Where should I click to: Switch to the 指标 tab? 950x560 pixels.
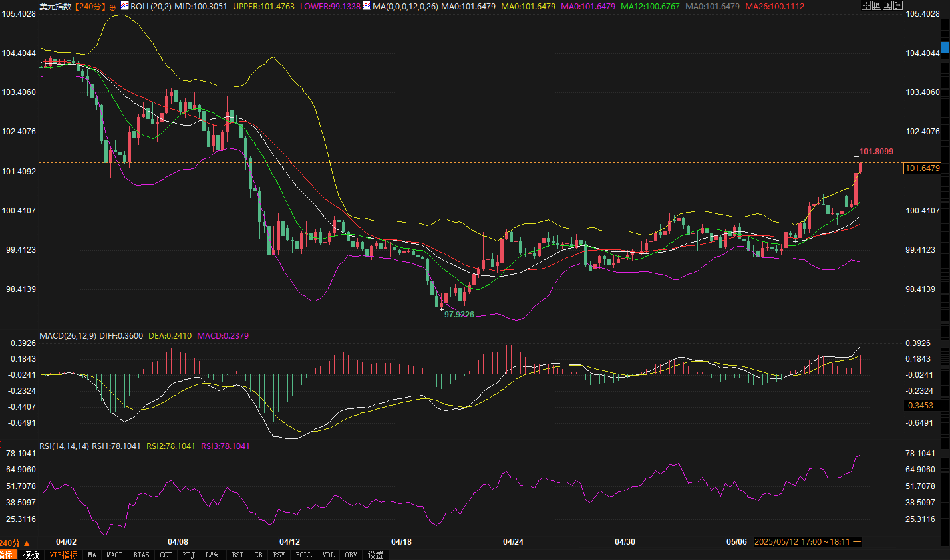click(x=8, y=555)
